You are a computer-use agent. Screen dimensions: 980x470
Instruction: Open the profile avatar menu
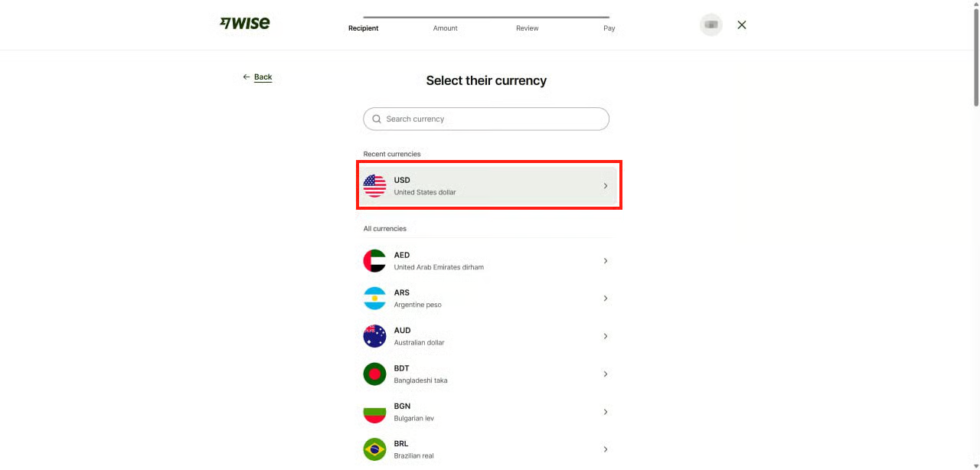tap(711, 24)
